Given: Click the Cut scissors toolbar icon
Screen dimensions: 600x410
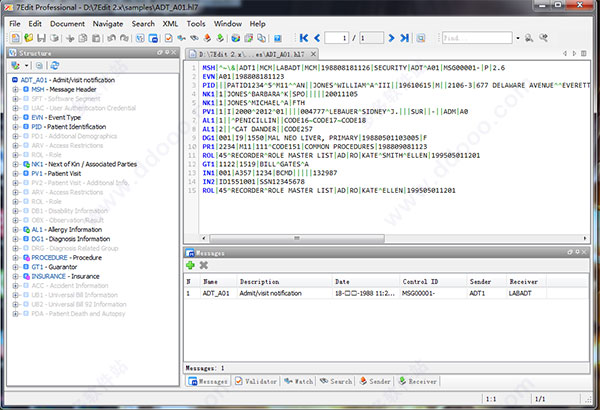Looking at the screenshot, I should point(70,38).
